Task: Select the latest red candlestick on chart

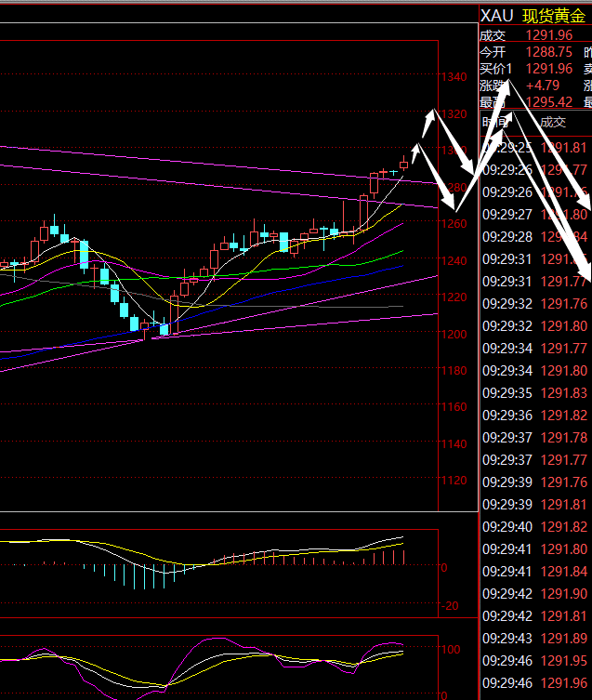Action: [403, 164]
